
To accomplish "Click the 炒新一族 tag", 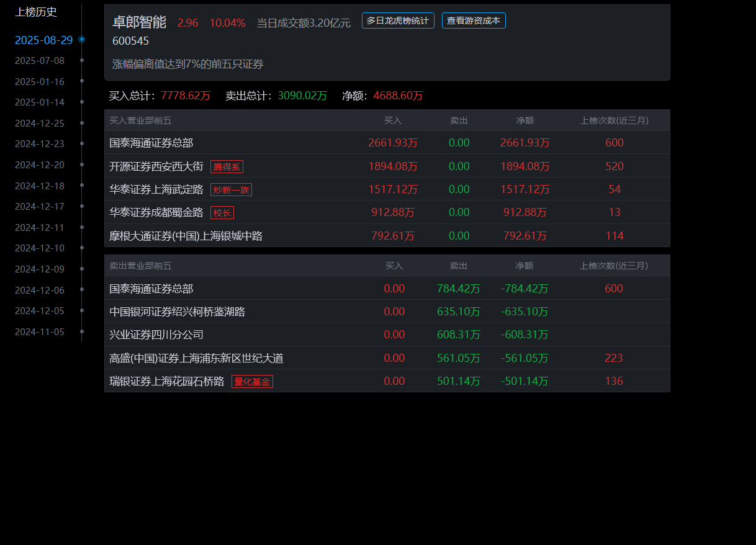I will 231,189.
